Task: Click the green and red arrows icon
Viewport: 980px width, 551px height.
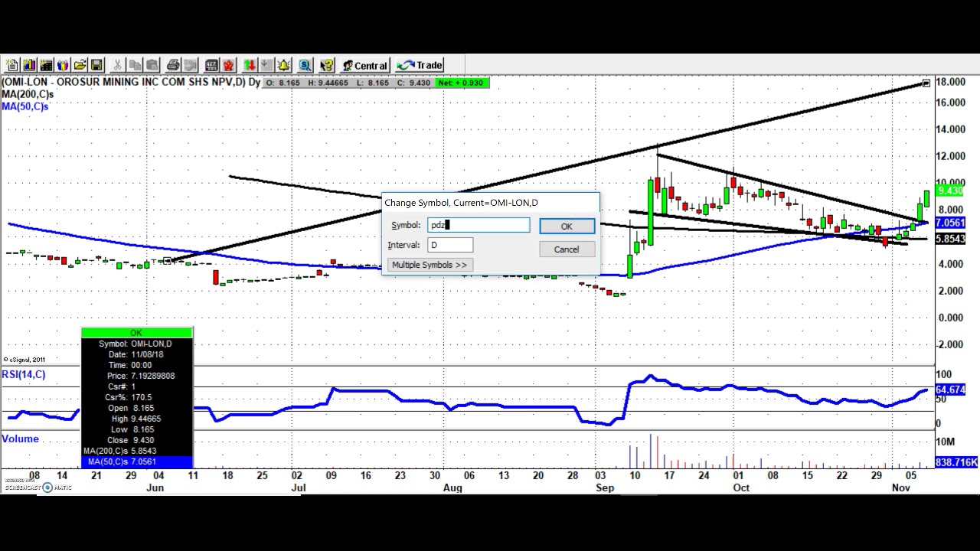Action: pyautogui.click(x=250, y=65)
